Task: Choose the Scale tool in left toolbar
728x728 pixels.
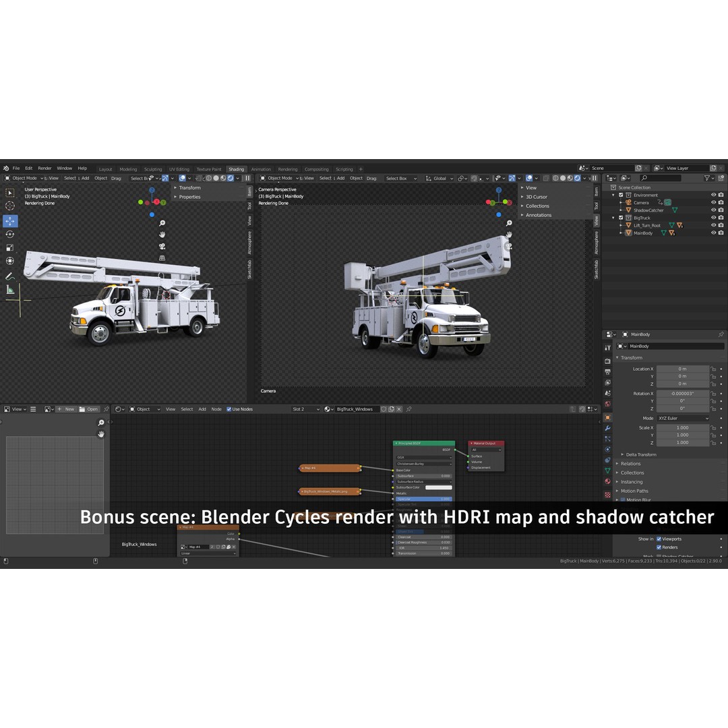Action: (9, 248)
